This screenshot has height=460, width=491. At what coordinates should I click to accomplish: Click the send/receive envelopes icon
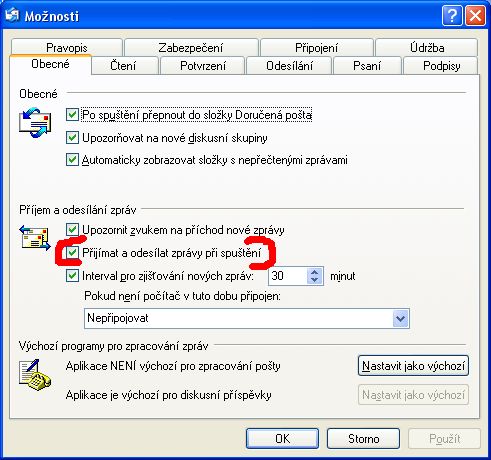coord(35,237)
